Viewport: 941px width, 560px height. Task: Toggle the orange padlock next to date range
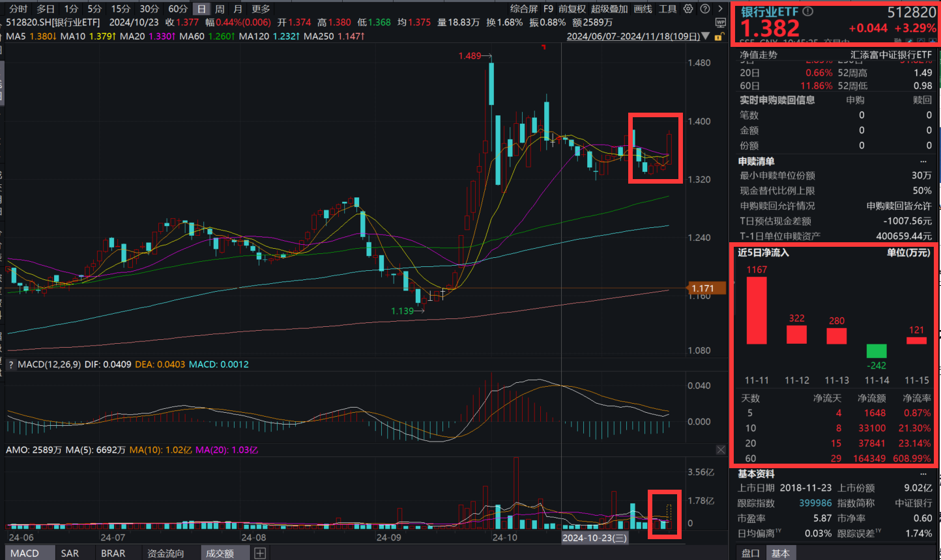coord(719,36)
